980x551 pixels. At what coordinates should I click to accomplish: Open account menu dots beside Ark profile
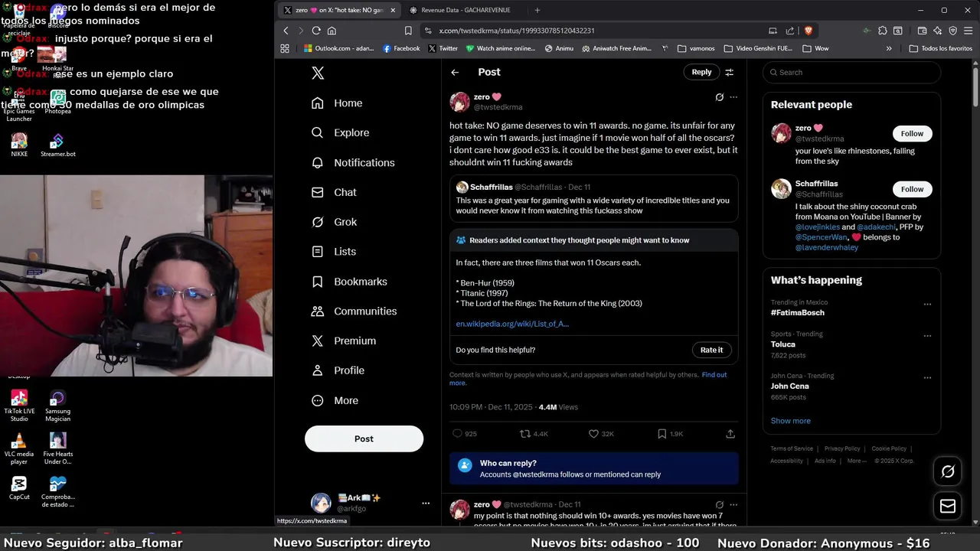point(426,503)
